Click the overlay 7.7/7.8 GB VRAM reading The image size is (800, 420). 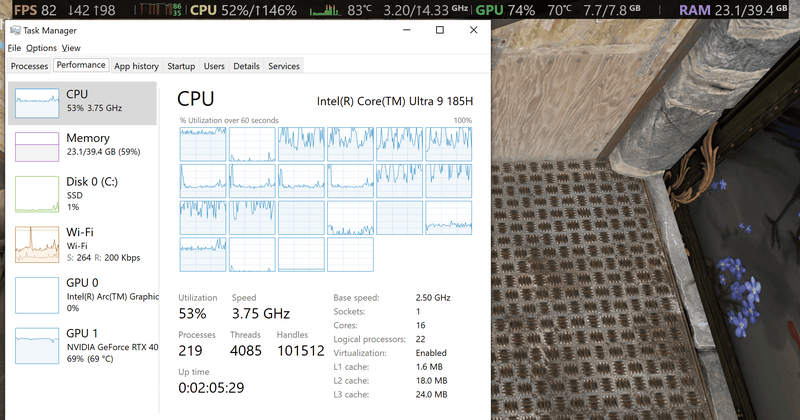[611, 10]
